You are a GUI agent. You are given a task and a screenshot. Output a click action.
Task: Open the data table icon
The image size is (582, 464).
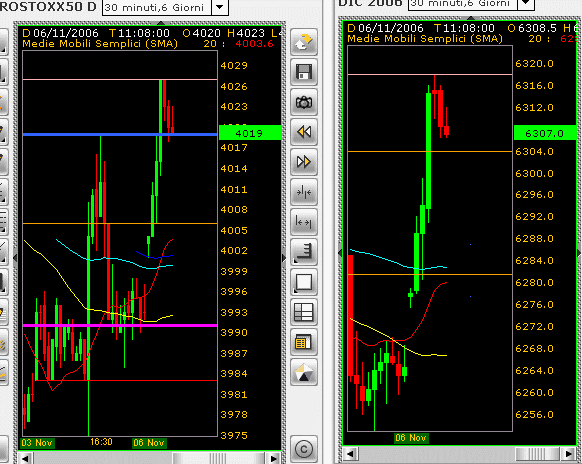304,342
